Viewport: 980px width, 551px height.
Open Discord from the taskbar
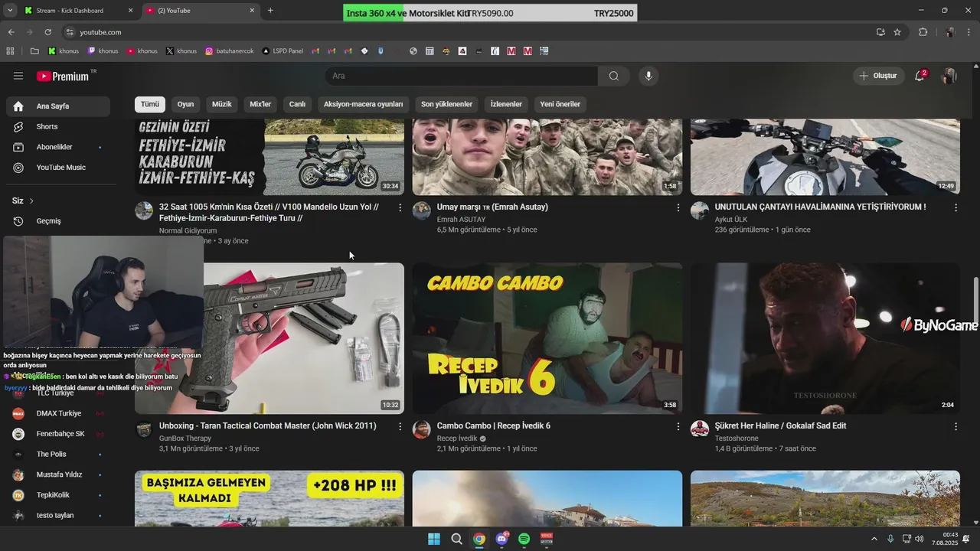click(x=501, y=539)
